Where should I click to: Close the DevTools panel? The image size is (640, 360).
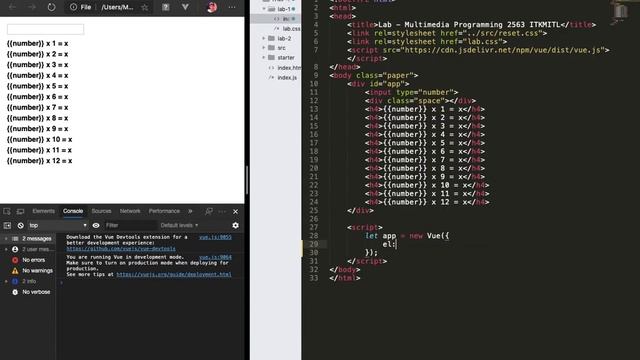[236, 211]
